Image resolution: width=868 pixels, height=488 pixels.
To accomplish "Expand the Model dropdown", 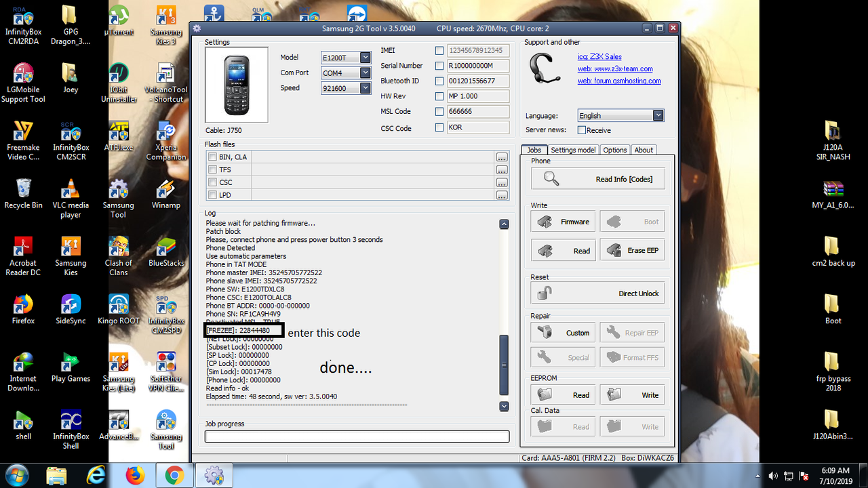I will [x=366, y=58].
